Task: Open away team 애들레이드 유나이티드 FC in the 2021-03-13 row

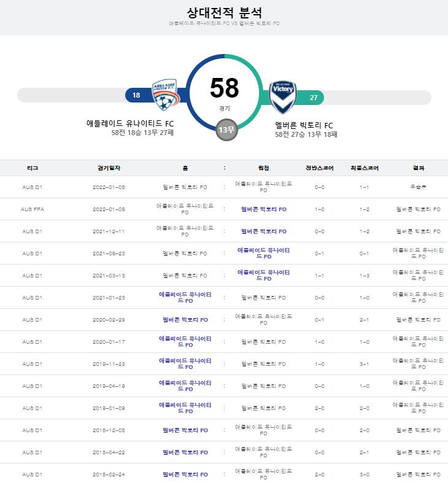Action: [x=264, y=276]
